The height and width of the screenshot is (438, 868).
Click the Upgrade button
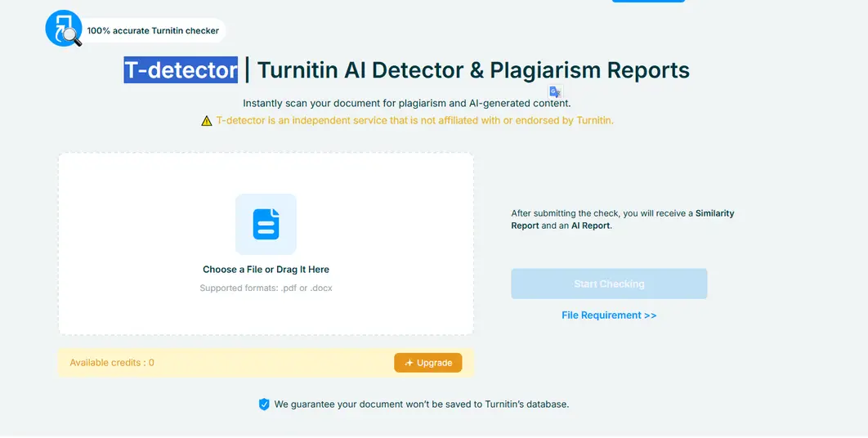click(428, 363)
